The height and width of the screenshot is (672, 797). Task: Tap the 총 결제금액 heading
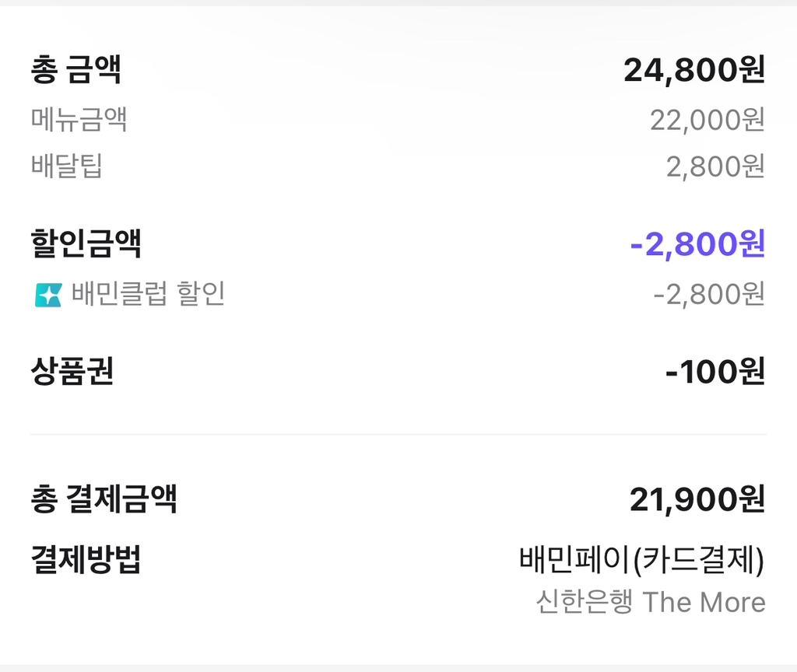click(104, 499)
